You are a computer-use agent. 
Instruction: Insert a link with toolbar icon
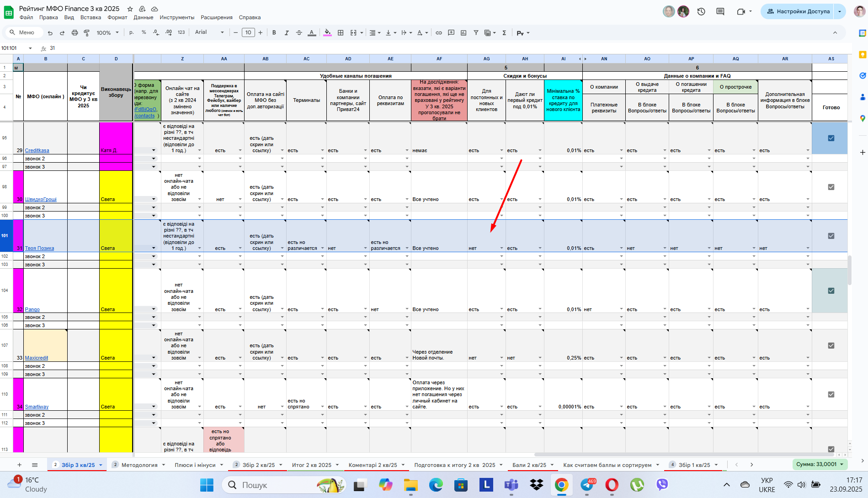coord(439,33)
